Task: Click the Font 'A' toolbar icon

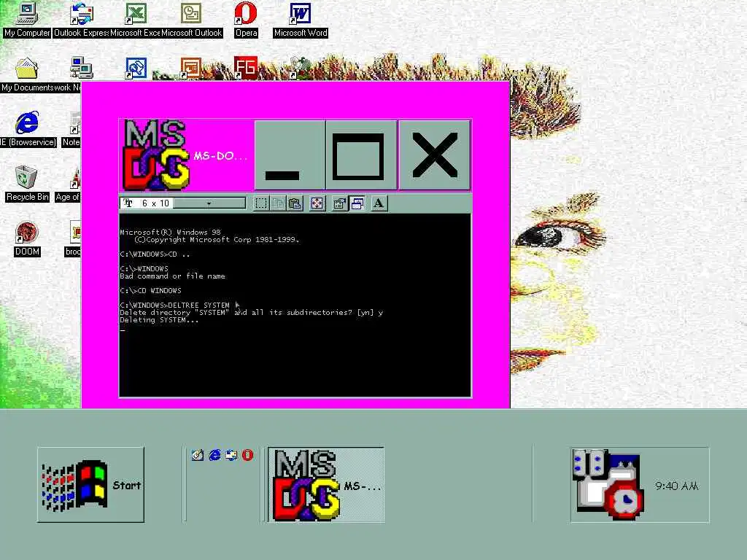Action: click(379, 204)
